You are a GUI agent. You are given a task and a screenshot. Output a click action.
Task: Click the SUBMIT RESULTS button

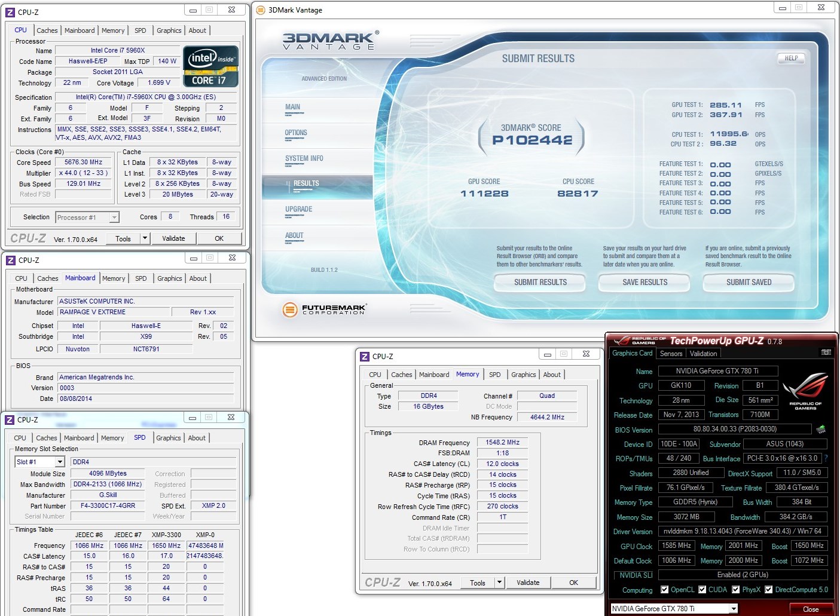click(x=540, y=282)
